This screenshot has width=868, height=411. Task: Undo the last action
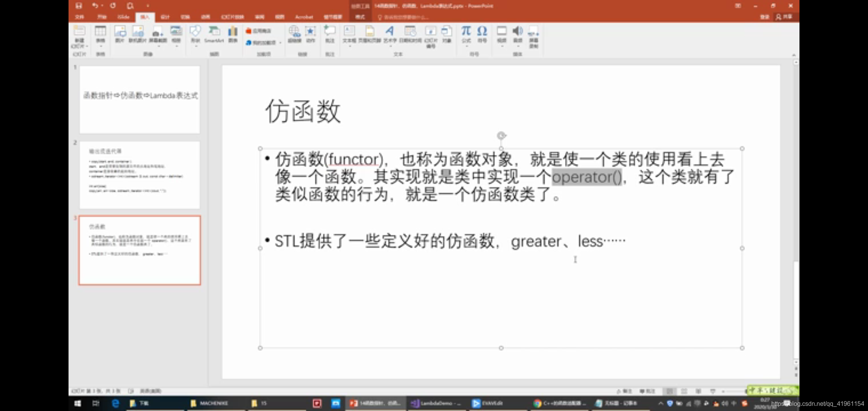coord(95,6)
